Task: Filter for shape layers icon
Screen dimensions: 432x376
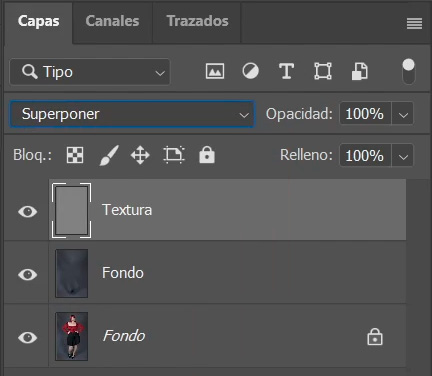Action: pos(323,71)
